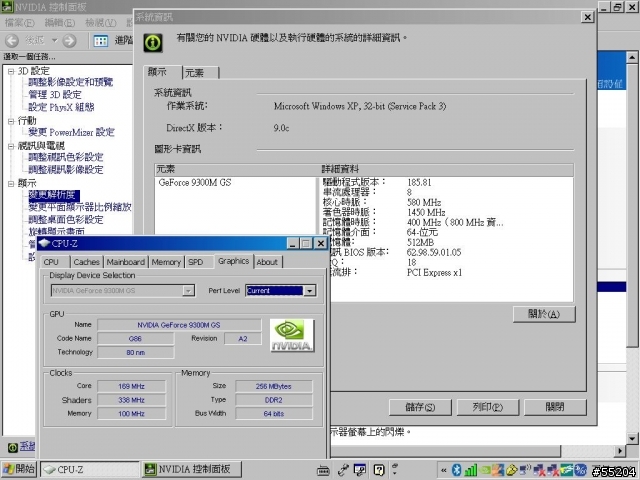Viewport: 640px width, 480px height.
Task: Click the signal strength bars tray icon
Action: (x=471, y=470)
